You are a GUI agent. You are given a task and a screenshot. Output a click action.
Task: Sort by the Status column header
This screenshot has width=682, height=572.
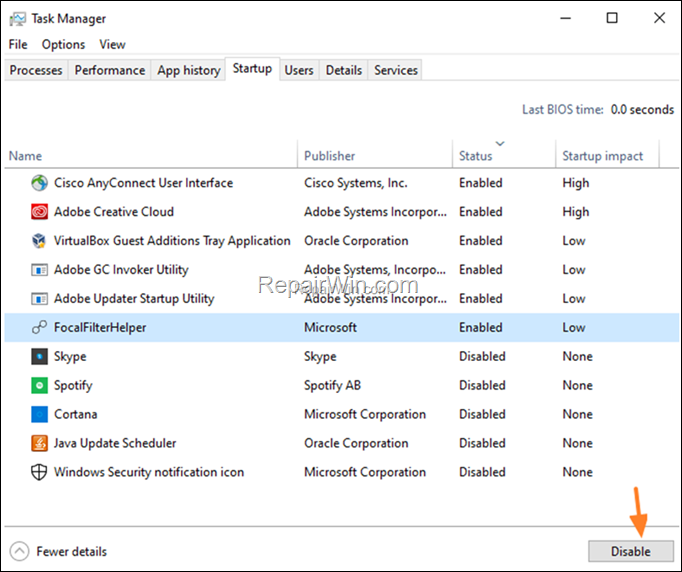[x=504, y=156]
